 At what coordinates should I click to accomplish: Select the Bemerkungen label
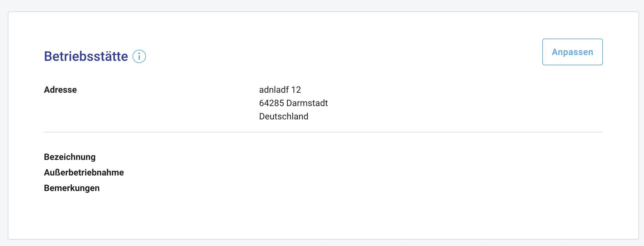coord(72,188)
